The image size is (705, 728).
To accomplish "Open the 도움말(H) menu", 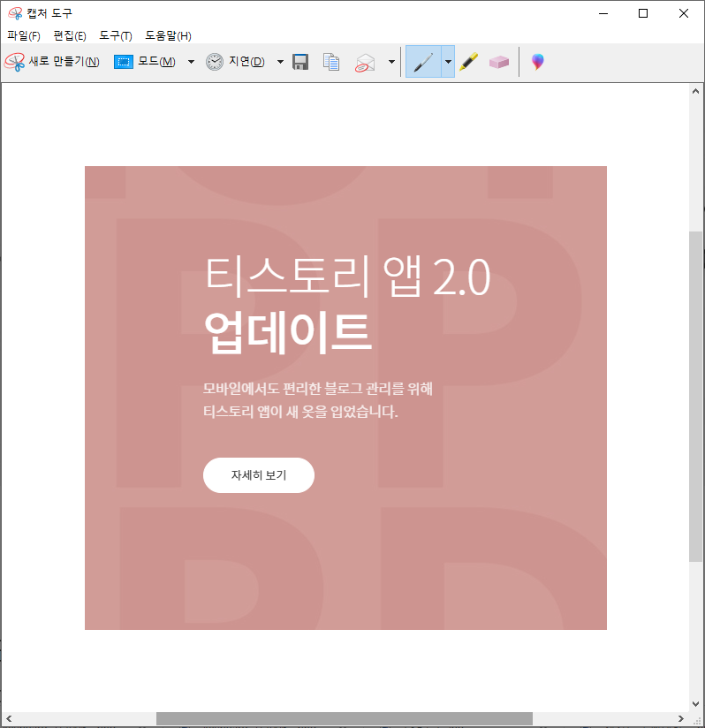I will click(169, 35).
